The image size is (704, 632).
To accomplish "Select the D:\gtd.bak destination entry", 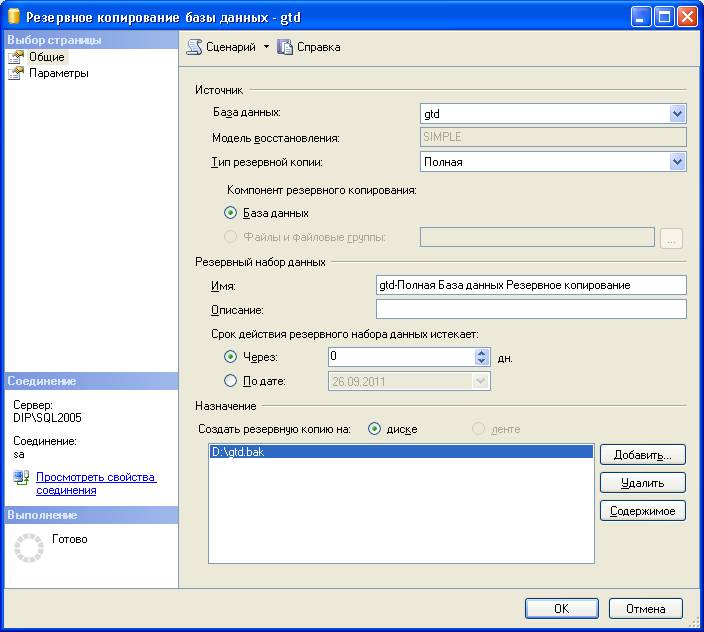I will 400,453.
